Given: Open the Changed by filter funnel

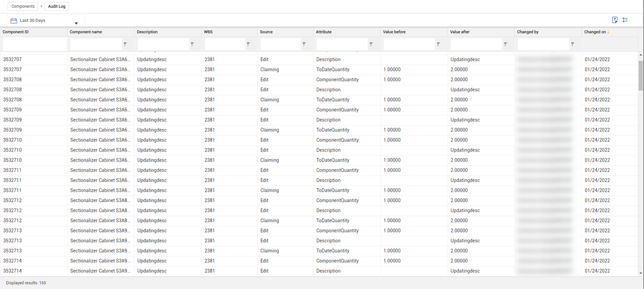Looking at the screenshot, I should (x=572, y=44).
